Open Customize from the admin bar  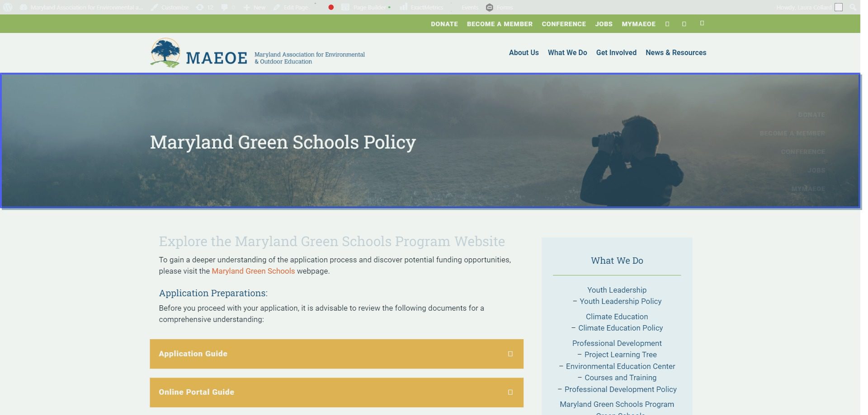pyautogui.click(x=170, y=7)
